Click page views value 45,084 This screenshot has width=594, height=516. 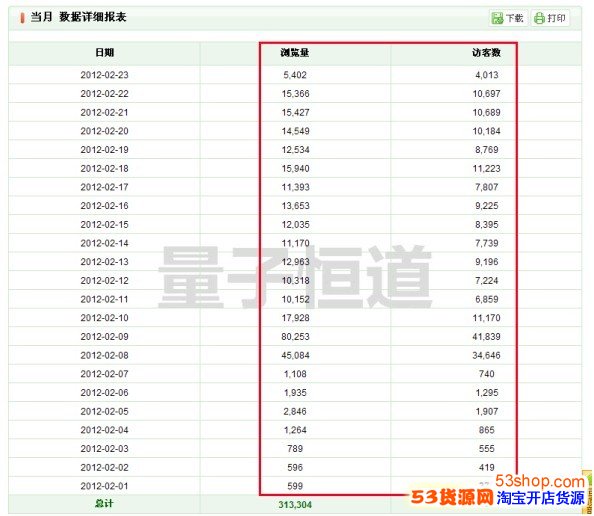click(295, 355)
